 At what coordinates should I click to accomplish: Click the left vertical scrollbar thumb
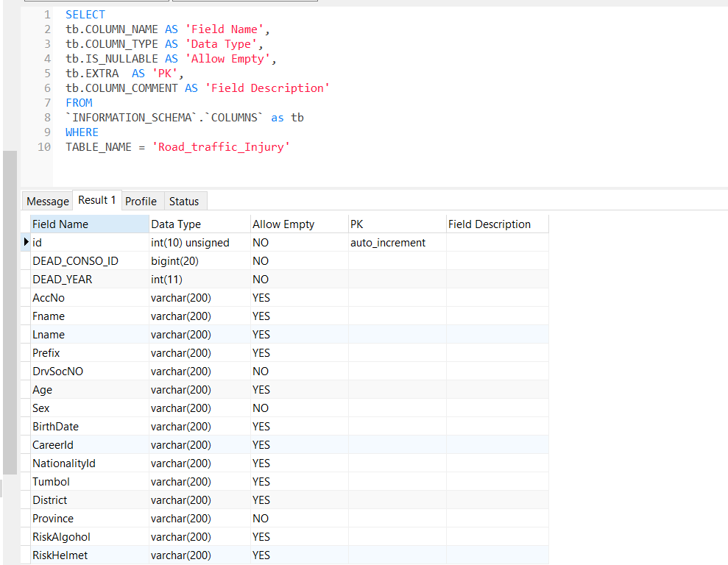coord(10,312)
